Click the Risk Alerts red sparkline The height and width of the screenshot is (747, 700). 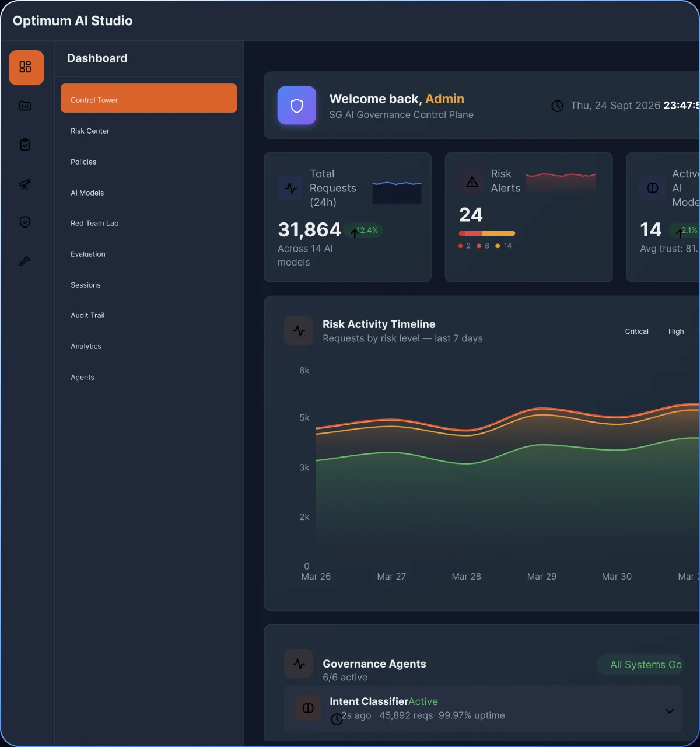[561, 181]
